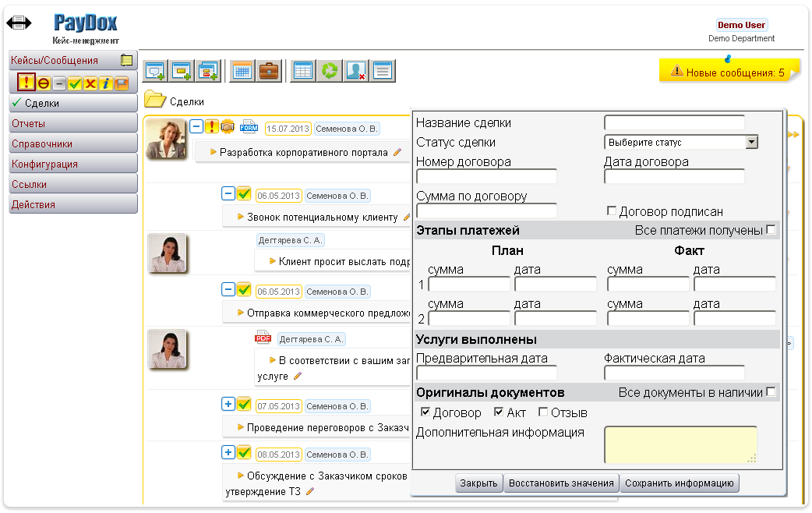Click the PDF icon next to Дегтярева С. А.
This screenshot has width=812, height=513.
263,338
